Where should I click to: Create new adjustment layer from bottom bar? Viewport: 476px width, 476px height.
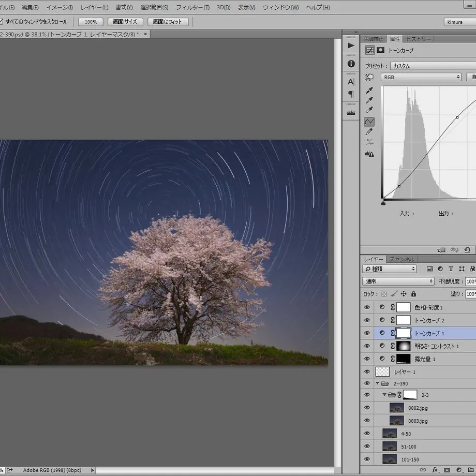(459, 470)
